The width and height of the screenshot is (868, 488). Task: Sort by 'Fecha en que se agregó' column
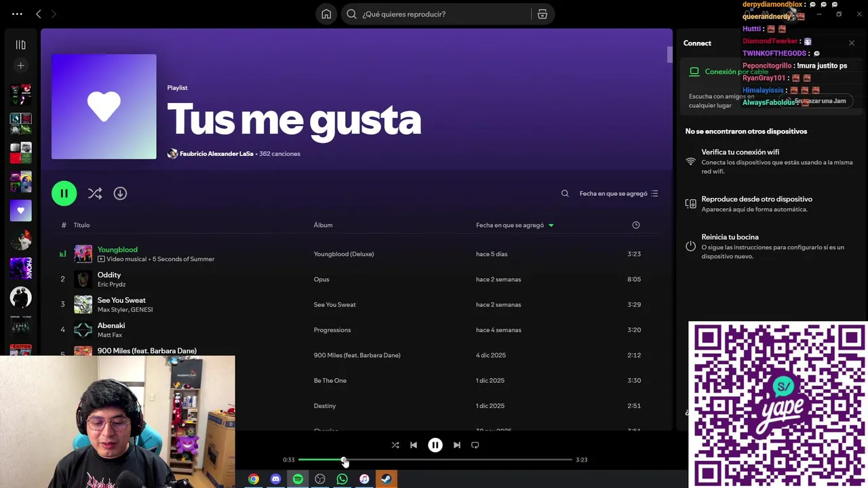coord(514,225)
